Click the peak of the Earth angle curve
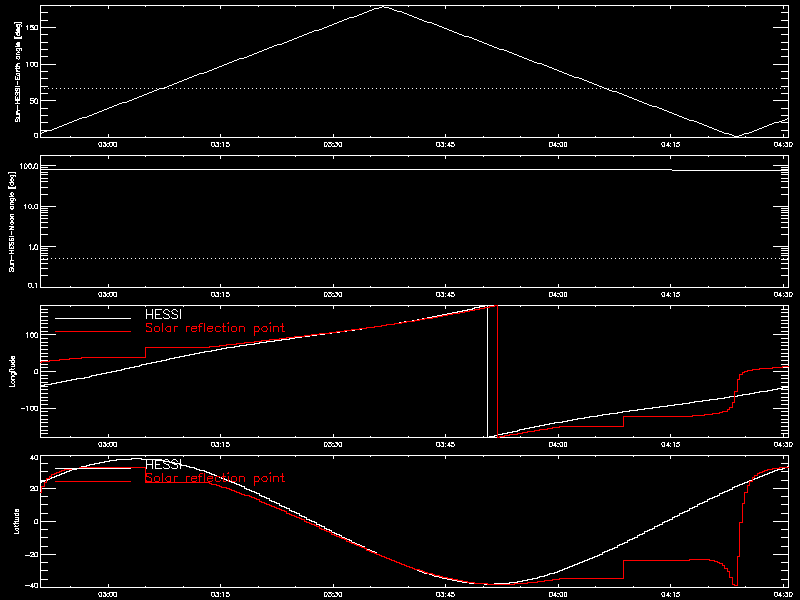Screen dimensions: 800x600 coord(384,7)
